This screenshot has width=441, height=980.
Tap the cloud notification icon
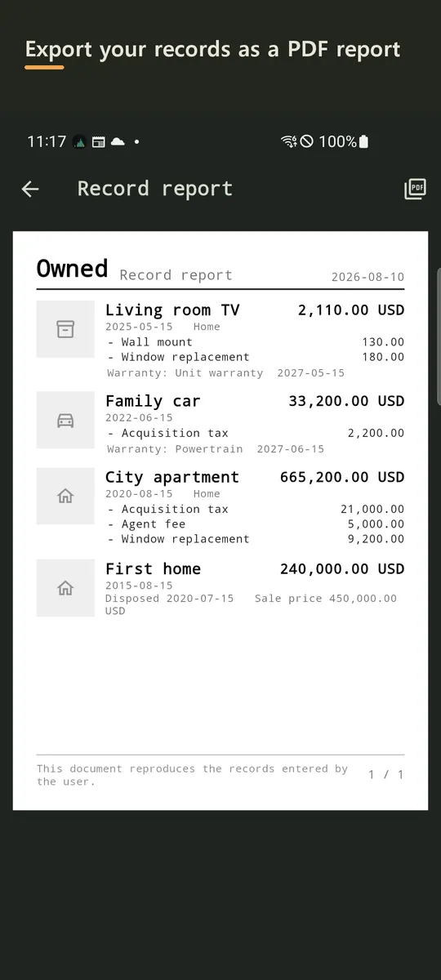coord(118,141)
